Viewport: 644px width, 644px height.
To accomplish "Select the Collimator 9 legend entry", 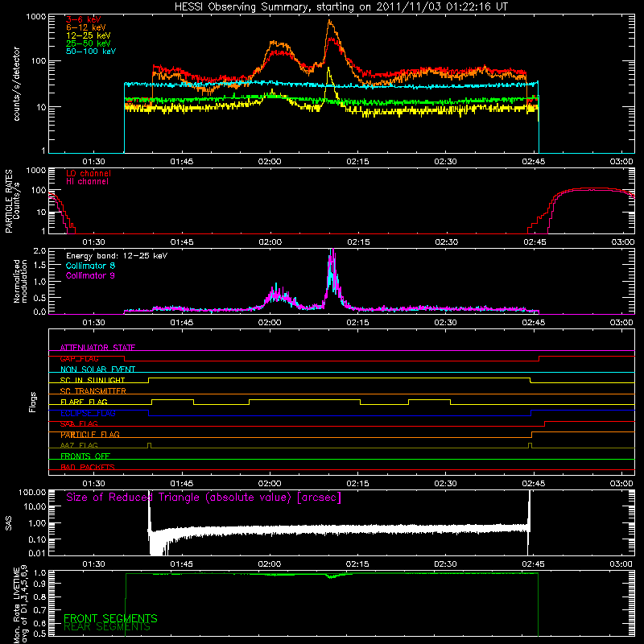I will pos(90,275).
